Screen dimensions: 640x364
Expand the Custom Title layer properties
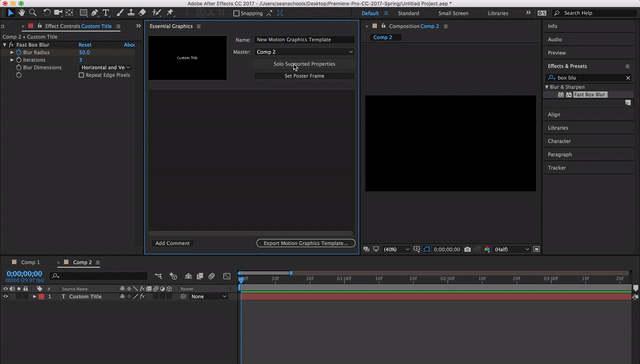click(x=34, y=297)
